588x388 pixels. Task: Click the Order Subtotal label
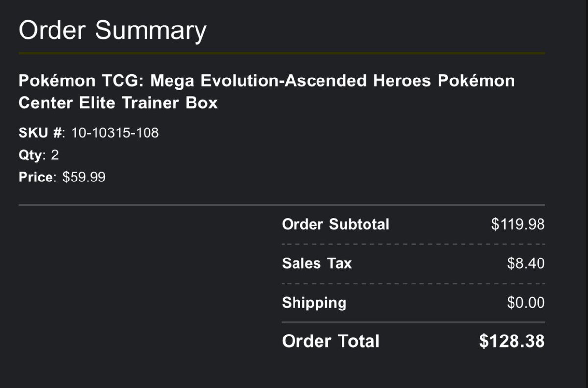click(x=336, y=224)
